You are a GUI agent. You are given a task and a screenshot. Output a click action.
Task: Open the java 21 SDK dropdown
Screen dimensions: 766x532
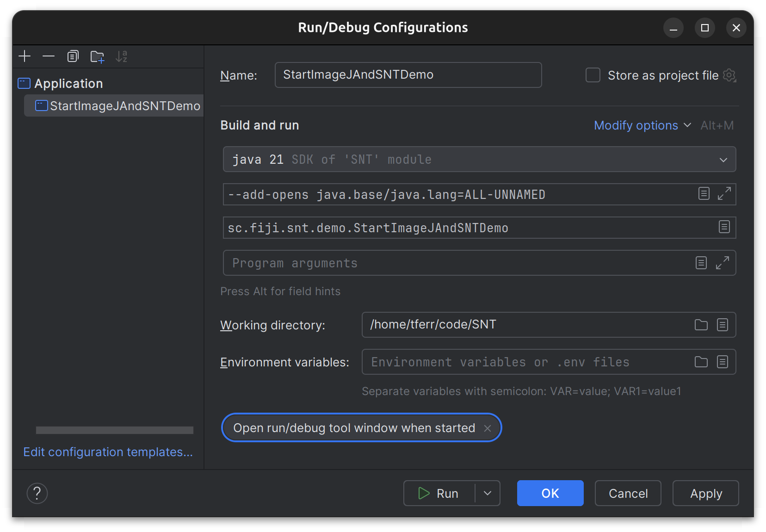[x=723, y=160]
